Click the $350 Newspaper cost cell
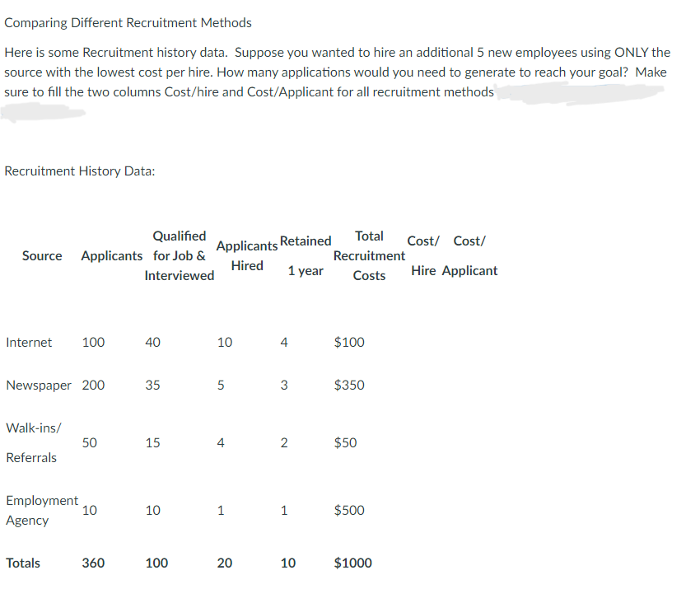700x589 pixels. [348, 385]
